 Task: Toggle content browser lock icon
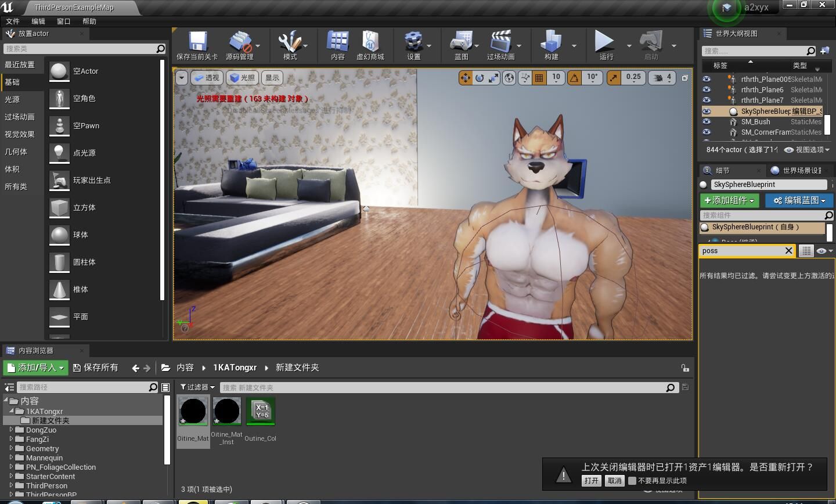tap(685, 368)
